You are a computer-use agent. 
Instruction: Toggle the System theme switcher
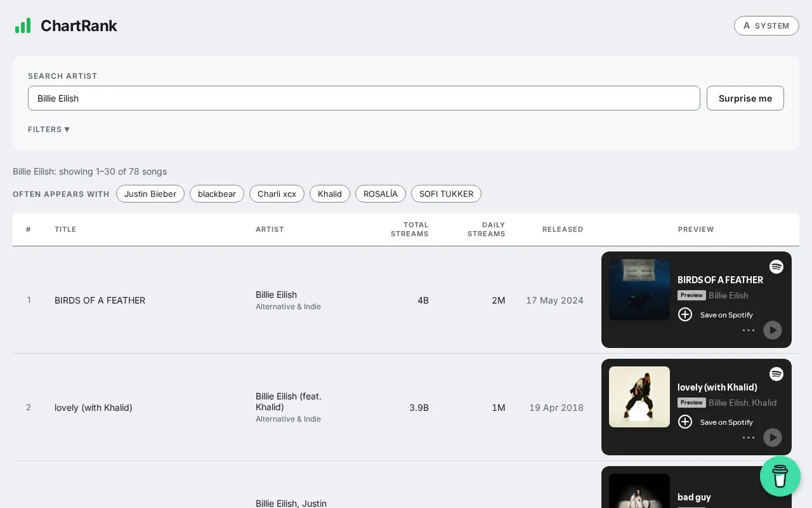coord(766,25)
